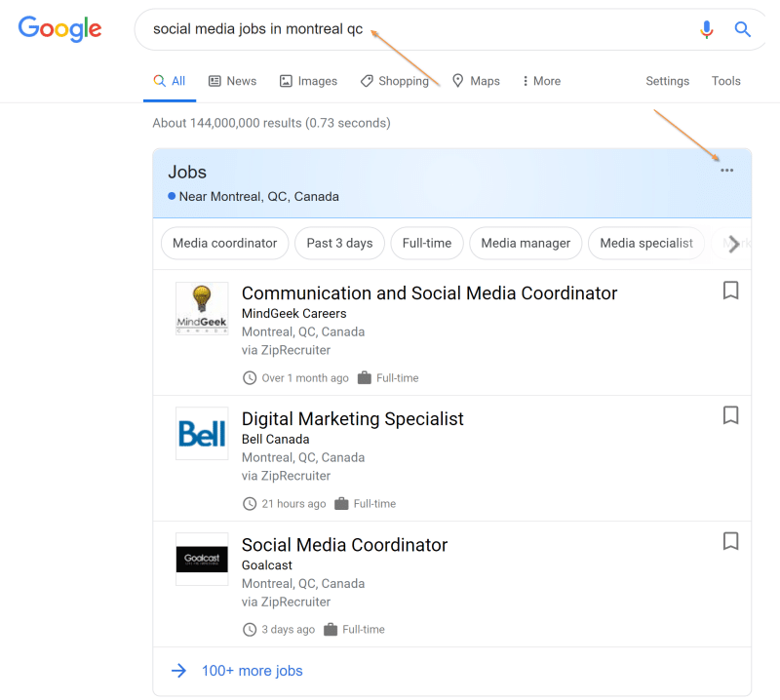This screenshot has height=700, width=780.
Task: Click the Goalcast company logo
Action: pyautogui.click(x=202, y=560)
